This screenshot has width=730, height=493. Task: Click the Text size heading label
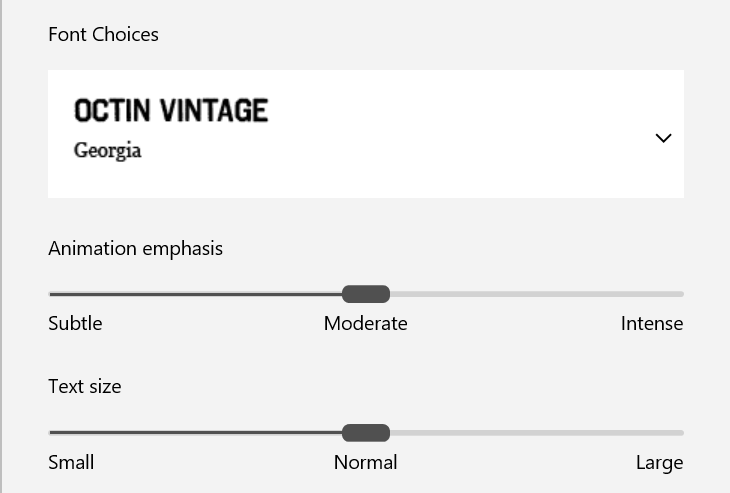[85, 386]
